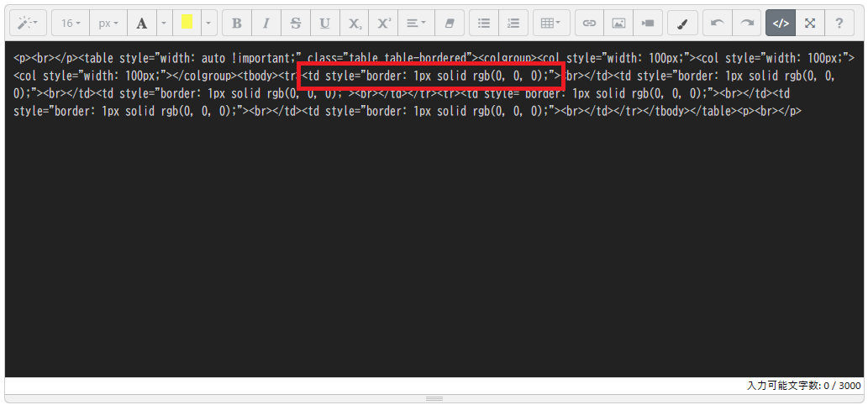
Task: Toggle italic formatting
Action: (x=266, y=23)
